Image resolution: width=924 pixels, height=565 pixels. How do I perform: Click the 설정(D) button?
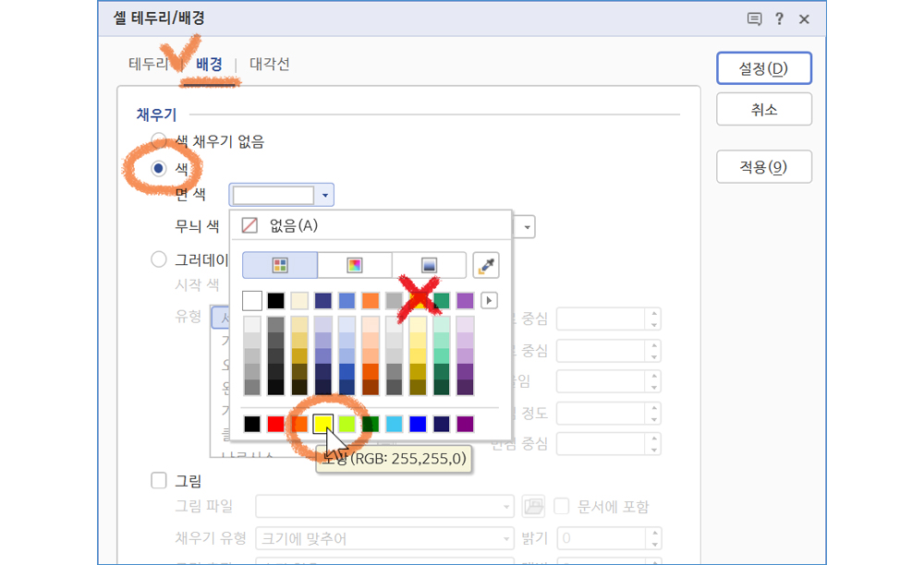(x=764, y=68)
